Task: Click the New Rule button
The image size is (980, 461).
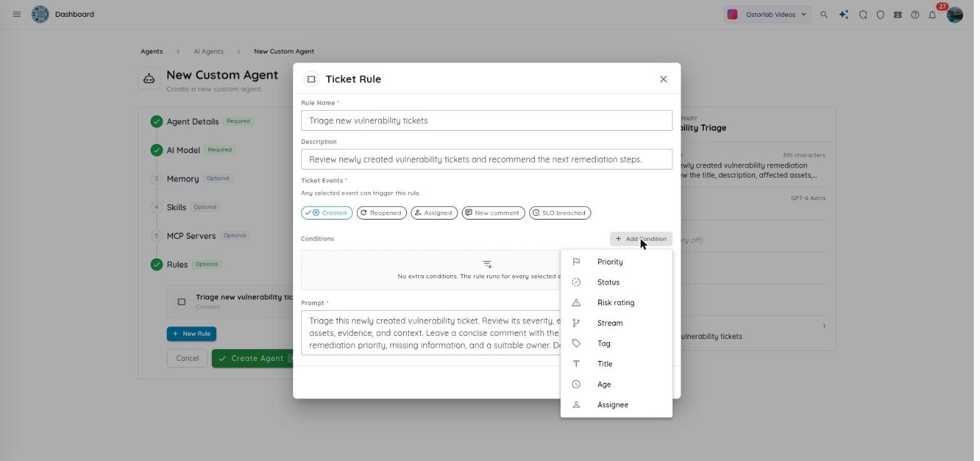Action: (191, 333)
